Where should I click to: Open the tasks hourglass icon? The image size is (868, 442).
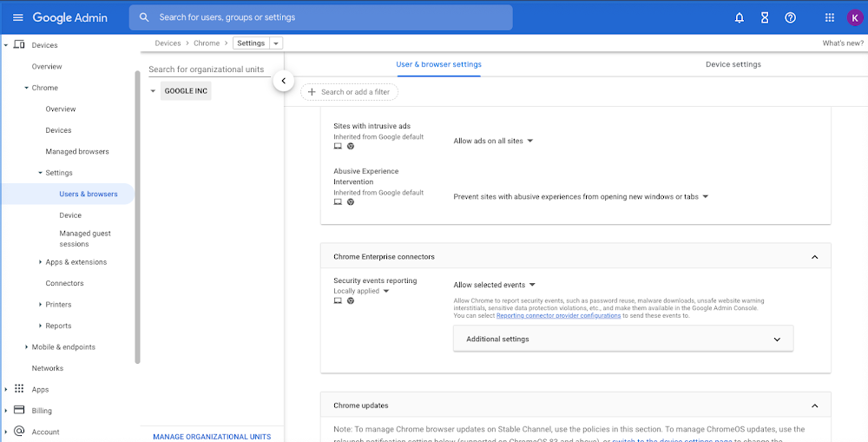765,17
